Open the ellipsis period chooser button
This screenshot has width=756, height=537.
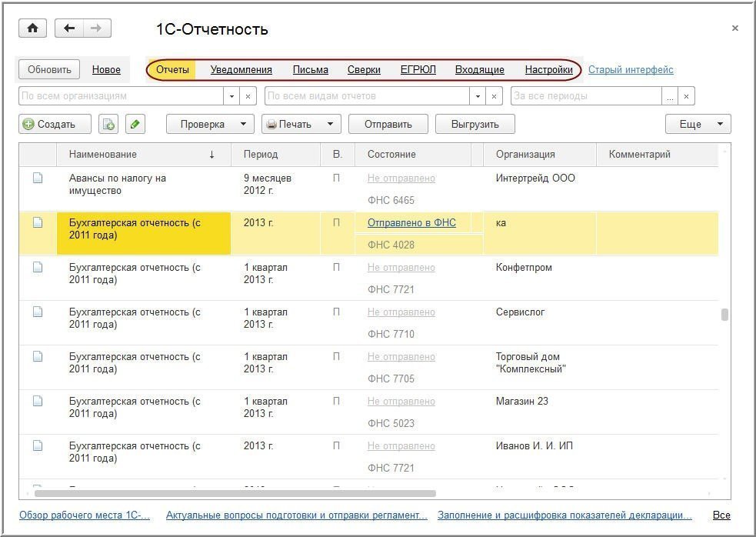(670, 96)
